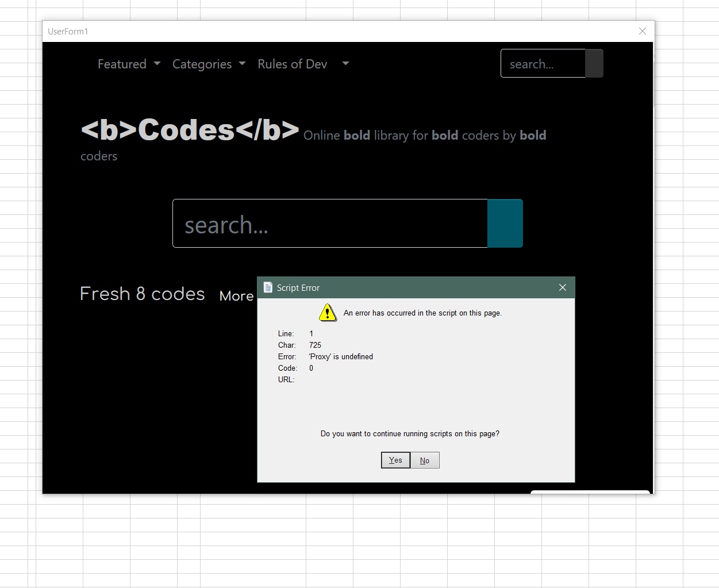Click No to stop running scripts
The height and width of the screenshot is (588, 719).
[x=425, y=460]
